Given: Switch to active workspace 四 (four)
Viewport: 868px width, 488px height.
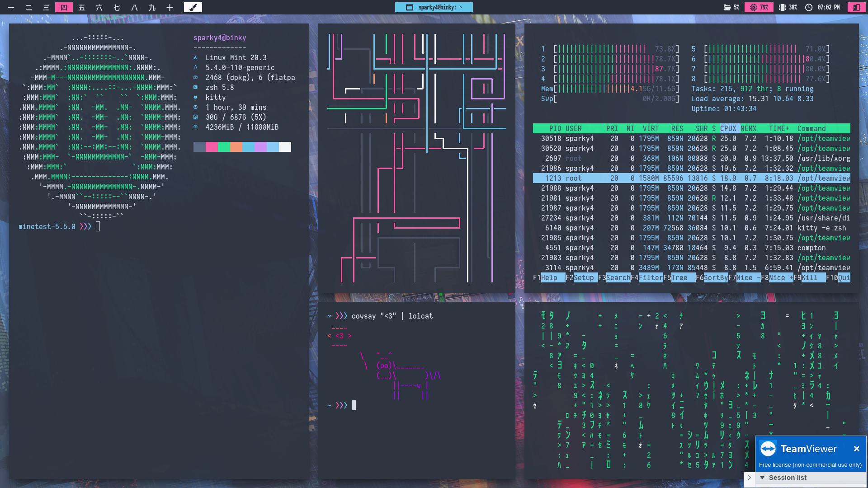Looking at the screenshot, I should 64,7.
